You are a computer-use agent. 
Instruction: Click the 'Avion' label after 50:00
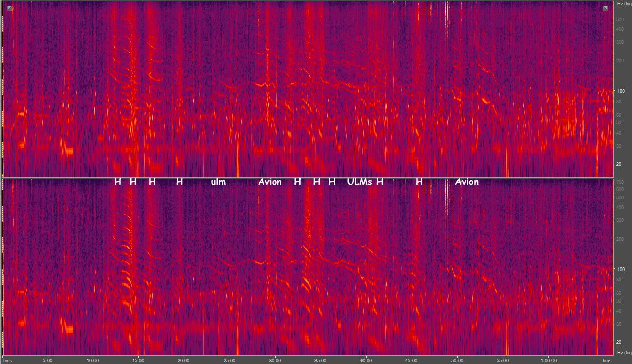click(467, 182)
